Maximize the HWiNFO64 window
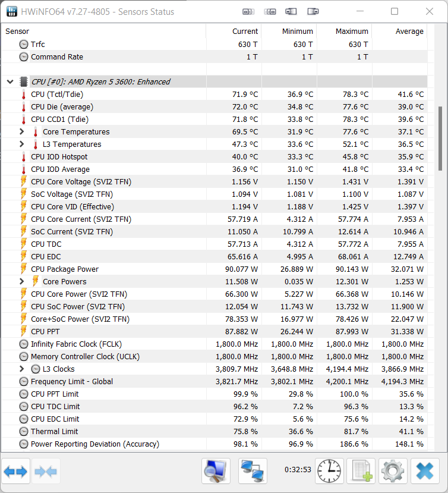Screen dimensions: 448x493 point(395,11)
